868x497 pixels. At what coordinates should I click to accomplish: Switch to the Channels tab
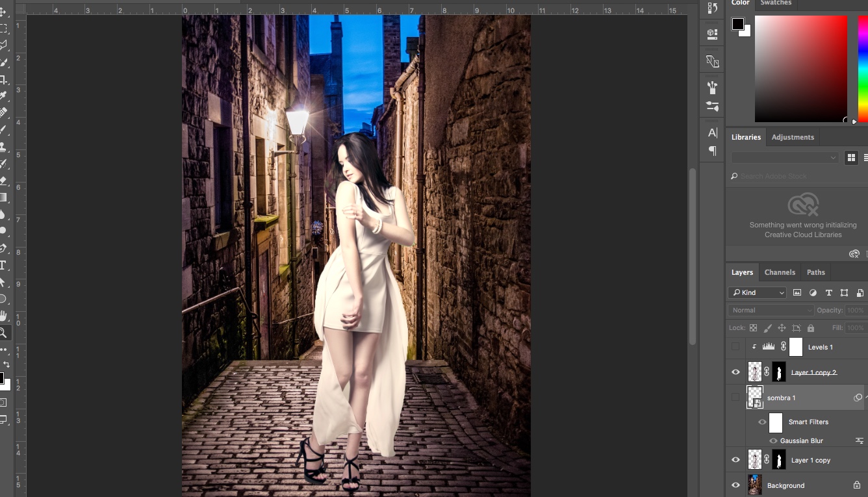[x=780, y=272]
